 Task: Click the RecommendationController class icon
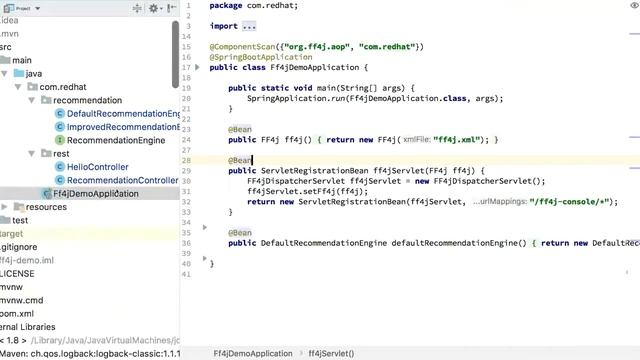pos(60,180)
